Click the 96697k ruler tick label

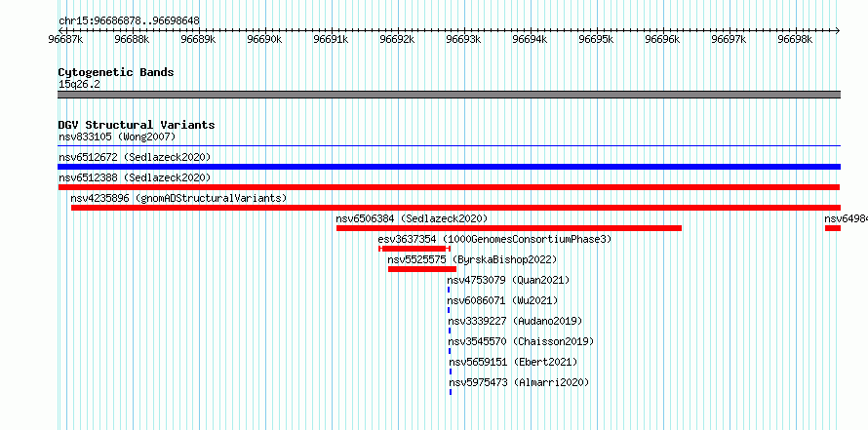[x=730, y=39]
